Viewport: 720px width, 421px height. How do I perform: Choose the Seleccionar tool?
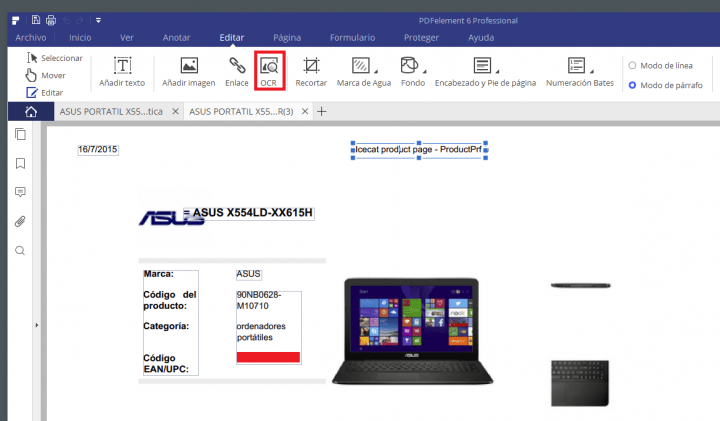[55, 58]
